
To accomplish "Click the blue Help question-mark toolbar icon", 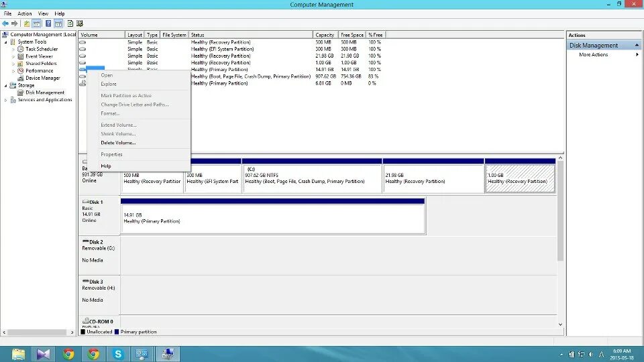I will [48, 23].
